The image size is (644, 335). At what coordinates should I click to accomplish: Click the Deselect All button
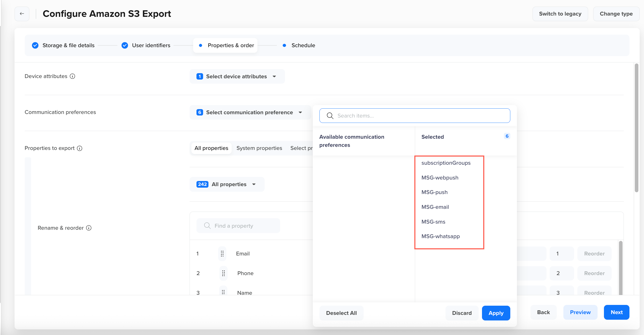coord(341,313)
